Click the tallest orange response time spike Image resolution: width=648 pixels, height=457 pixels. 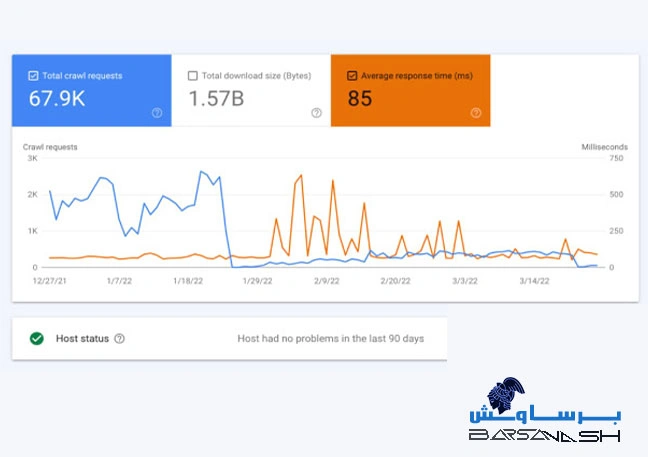(x=300, y=176)
